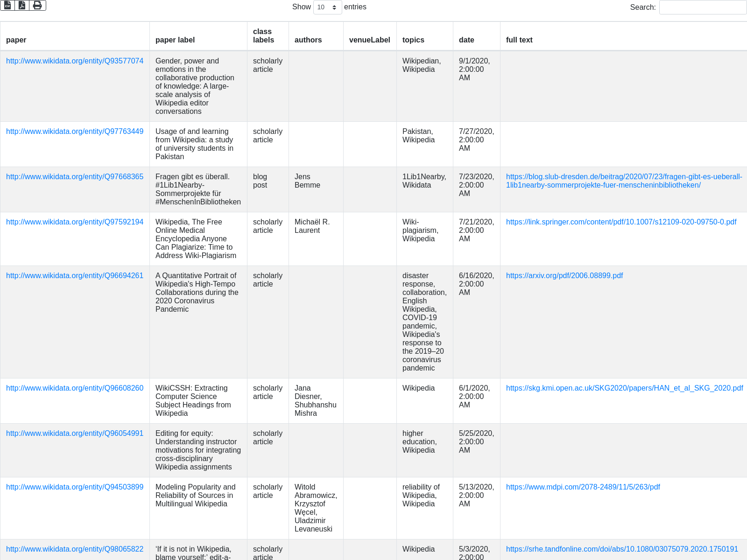Sort by the authors column header
Screen dimensions: 747x560
coord(308,40)
